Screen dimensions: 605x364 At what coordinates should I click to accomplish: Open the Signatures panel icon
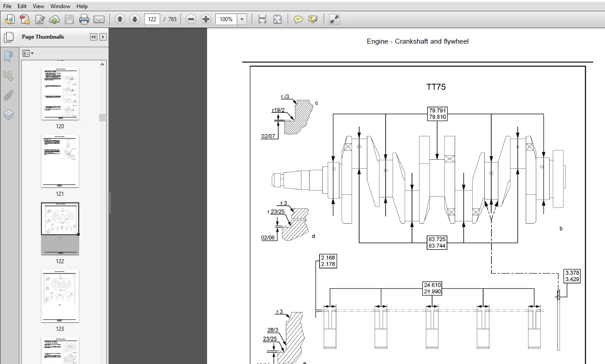point(9,76)
